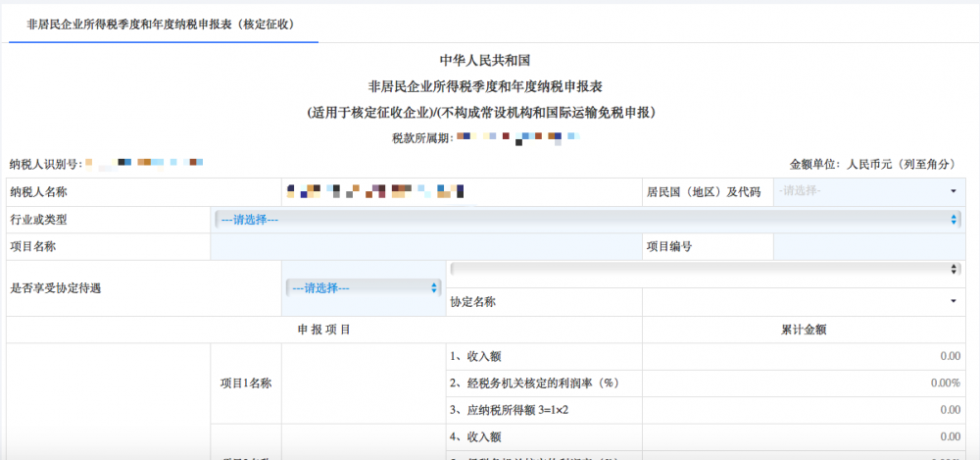Open the 是否享受协定待遇 dropdown
Viewport: 980px width, 460px height.
pyautogui.click(x=364, y=287)
